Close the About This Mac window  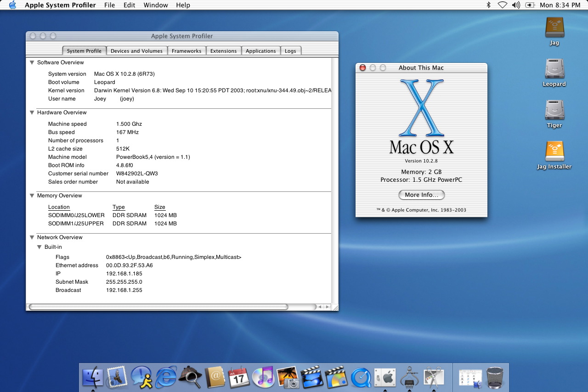tap(362, 67)
